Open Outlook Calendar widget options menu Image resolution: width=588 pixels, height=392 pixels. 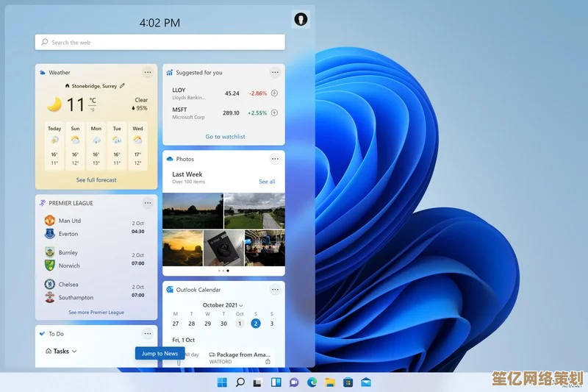point(275,290)
